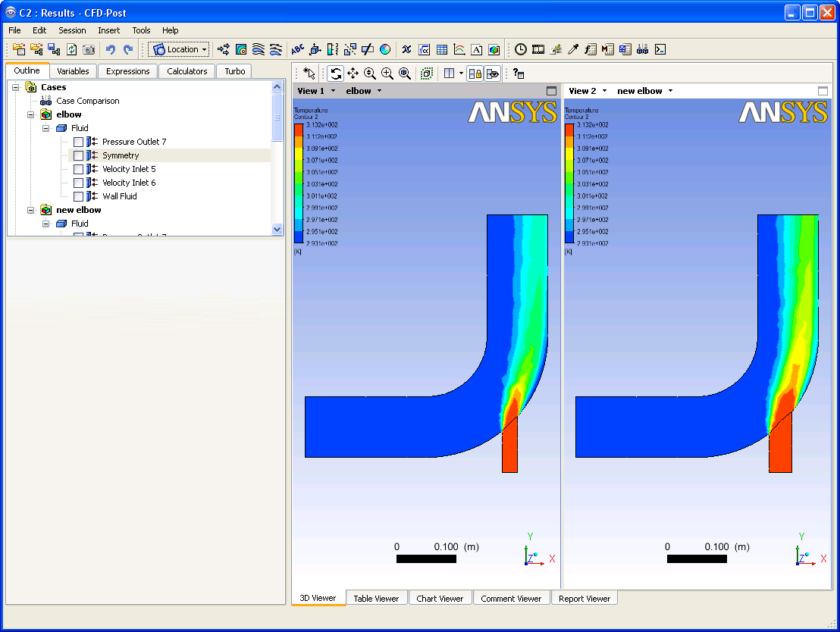Tick the Symmetry checkbox
Screen dimensions: 840x632
pyautogui.click(x=78, y=155)
